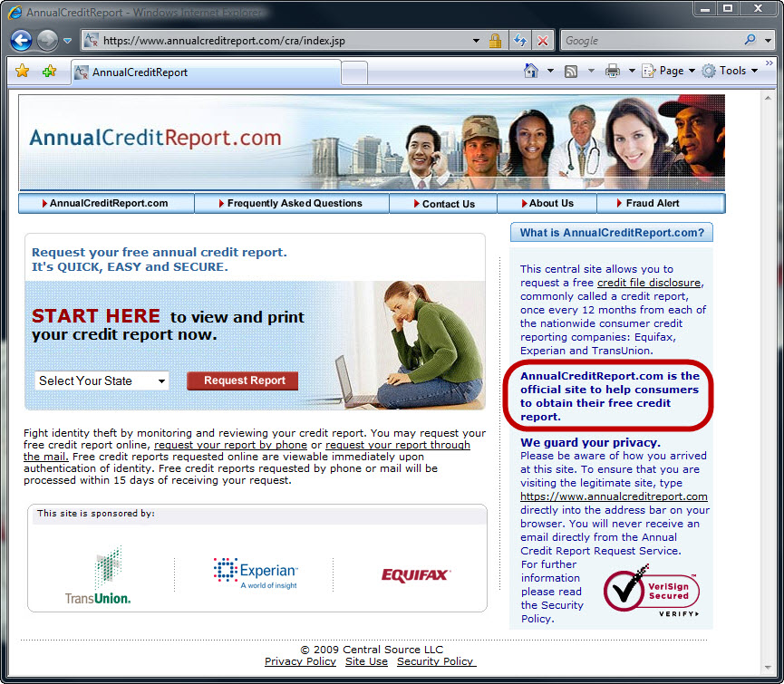The width and height of the screenshot is (784, 684).
Task: Click "This site is sponsored by:" text
Action: pos(96,514)
